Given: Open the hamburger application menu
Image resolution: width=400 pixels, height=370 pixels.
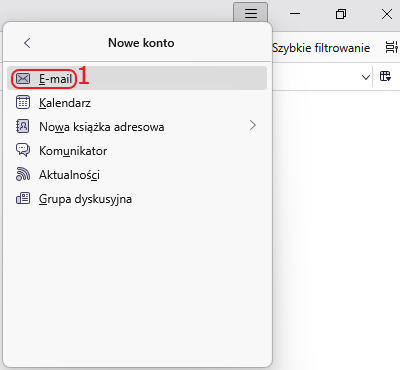Looking at the screenshot, I should [x=251, y=13].
